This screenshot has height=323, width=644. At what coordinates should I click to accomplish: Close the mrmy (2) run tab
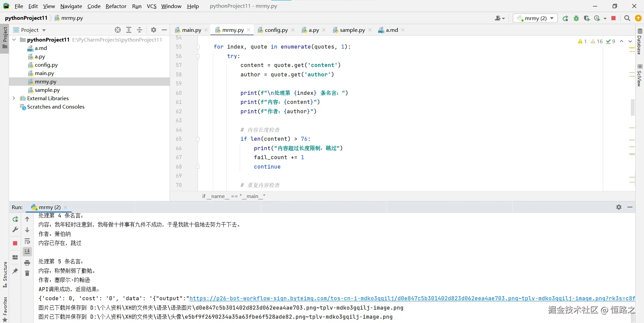(65, 207)
